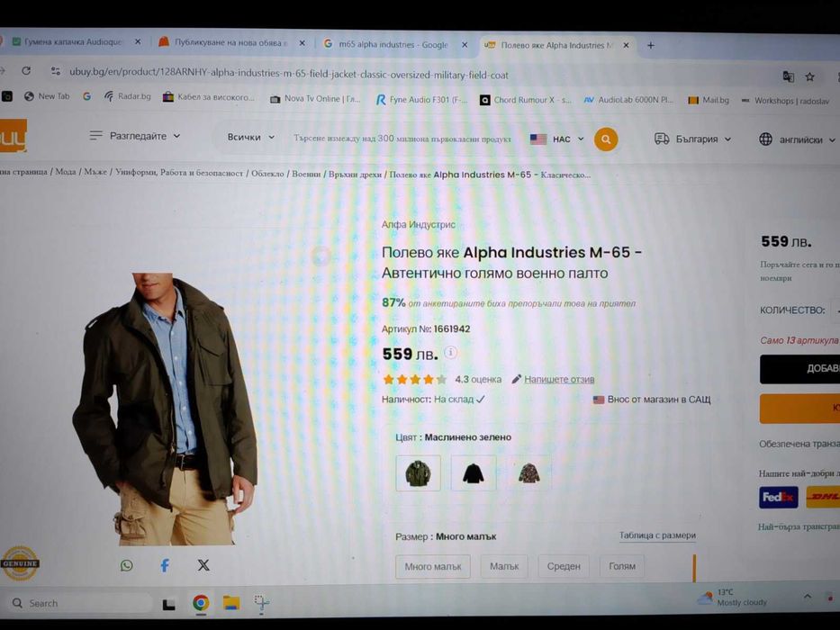The image size is (840, 630).
Task: Click the orange buy now button
Action: tap(799, 409)
